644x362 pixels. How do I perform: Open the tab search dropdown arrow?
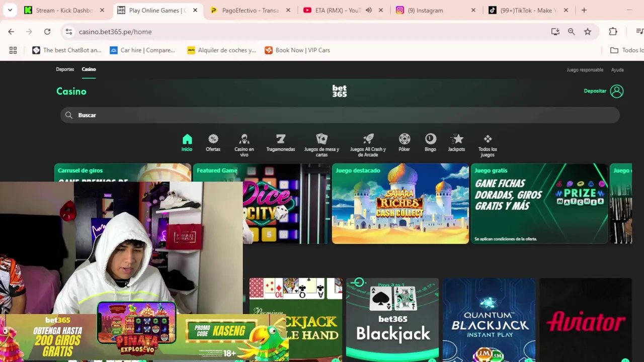[x=10, y=10]
